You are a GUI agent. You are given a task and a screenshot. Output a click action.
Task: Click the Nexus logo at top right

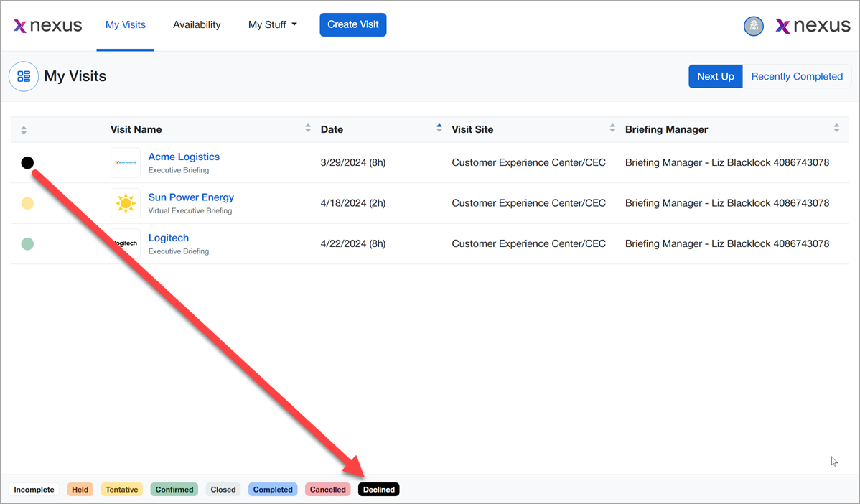tap(813, 25)
